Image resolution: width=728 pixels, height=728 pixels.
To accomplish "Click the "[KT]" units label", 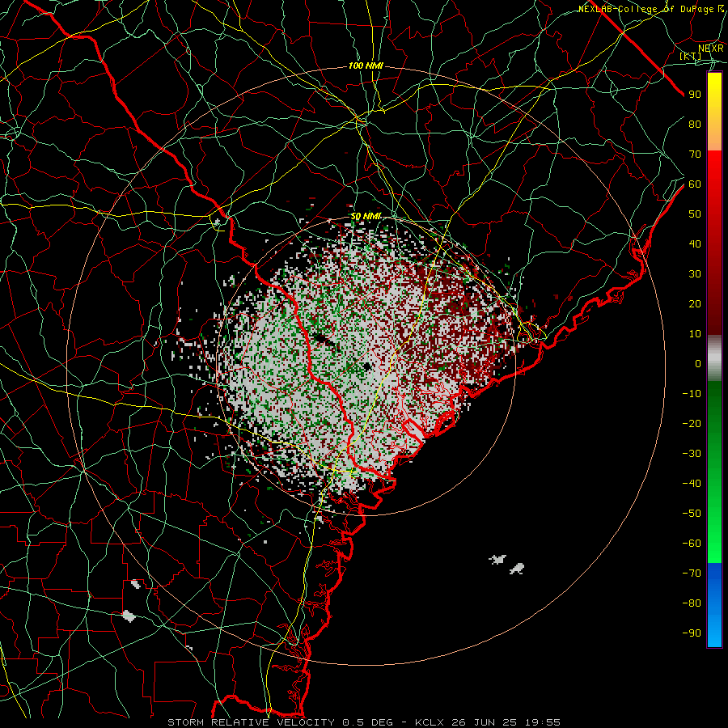I will coord(691,56).
